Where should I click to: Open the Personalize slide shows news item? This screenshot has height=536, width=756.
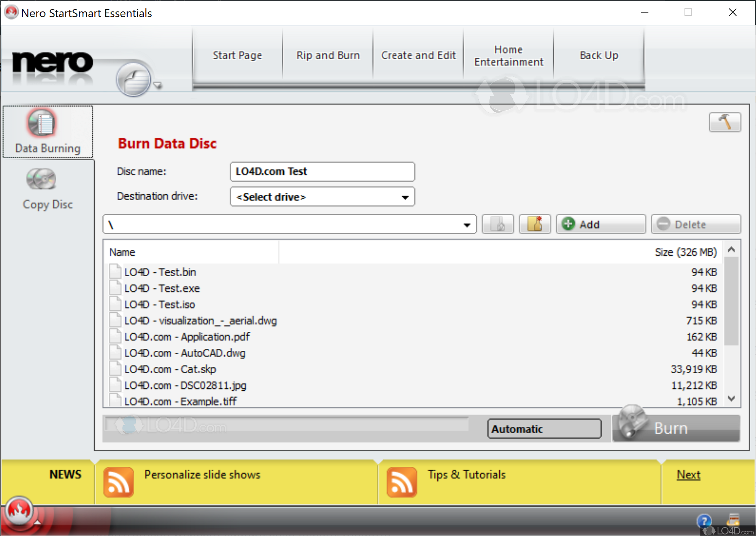(x=202, y=475)
